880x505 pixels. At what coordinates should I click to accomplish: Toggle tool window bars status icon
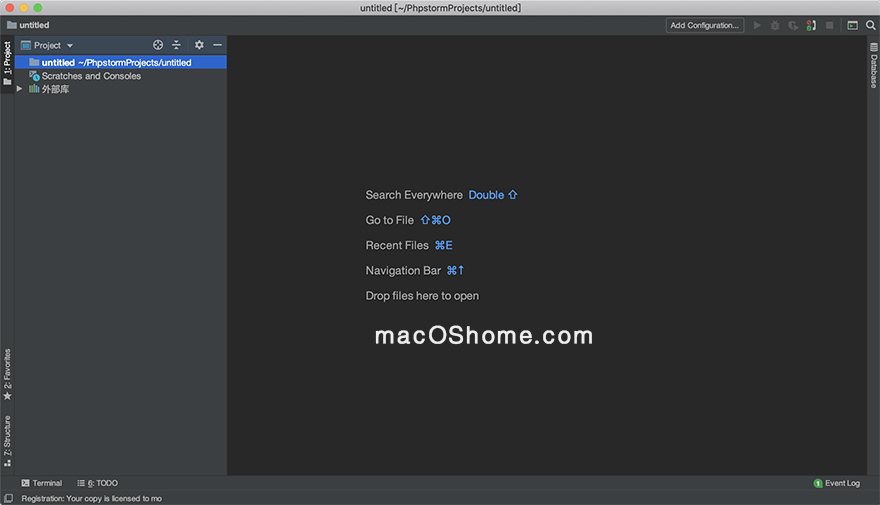click(x=8, y=498)
